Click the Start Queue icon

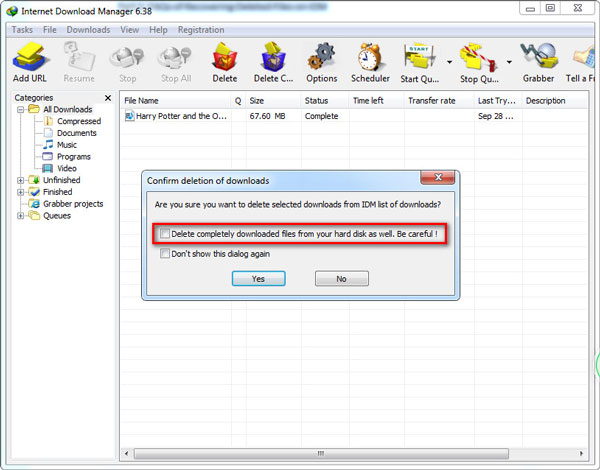point(419,57)
